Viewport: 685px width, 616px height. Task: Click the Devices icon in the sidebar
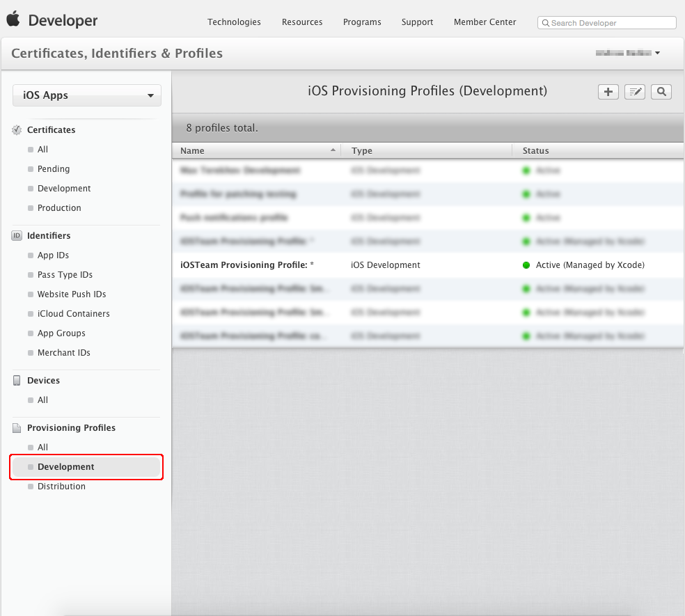click(16, 380)
